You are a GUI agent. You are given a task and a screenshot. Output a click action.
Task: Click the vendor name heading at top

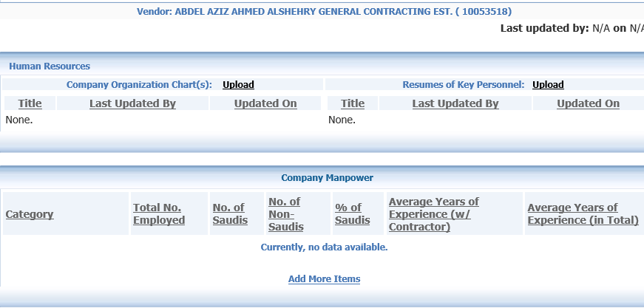coord(324,12)
